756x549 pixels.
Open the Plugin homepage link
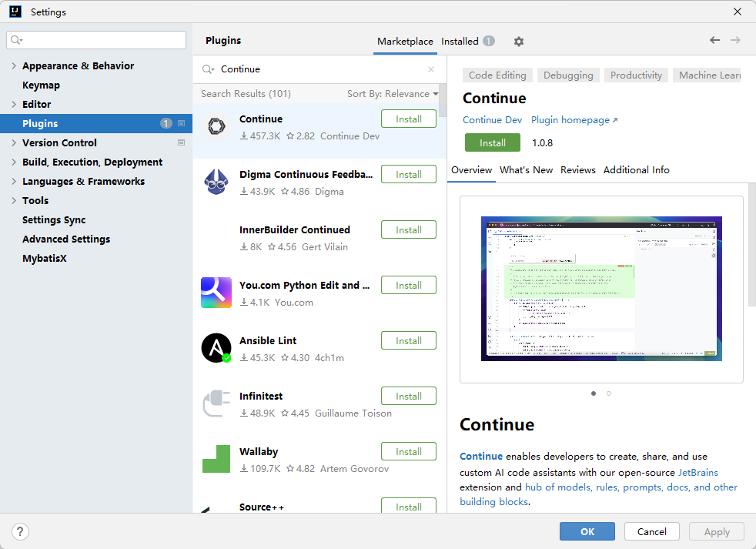click(574, 120)
